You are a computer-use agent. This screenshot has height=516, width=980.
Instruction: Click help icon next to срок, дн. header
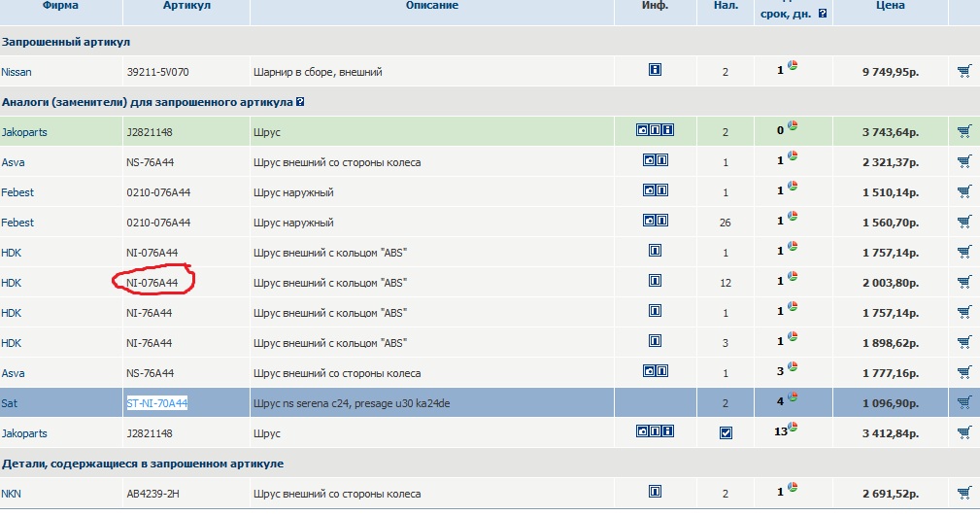click(x=823, y=14)
